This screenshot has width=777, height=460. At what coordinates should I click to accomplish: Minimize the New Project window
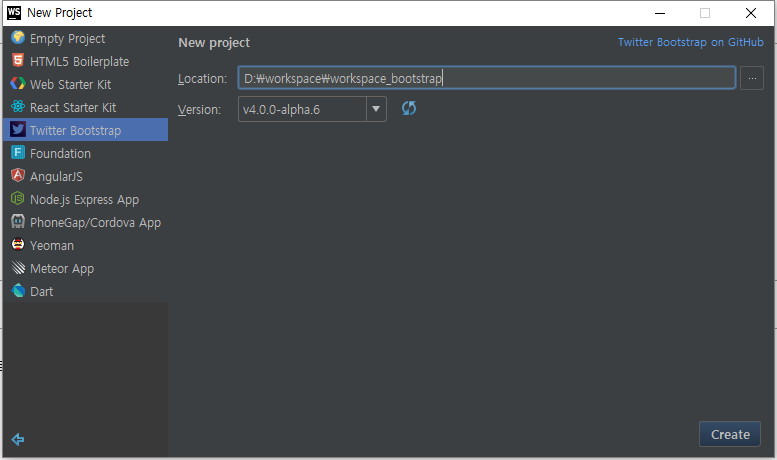point(660,13)
